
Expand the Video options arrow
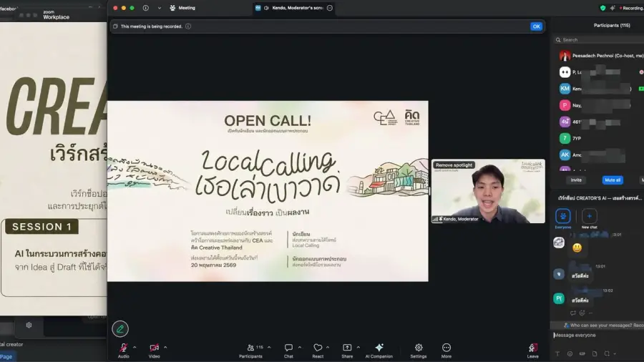pyautogui.click(x=165, y=347)
